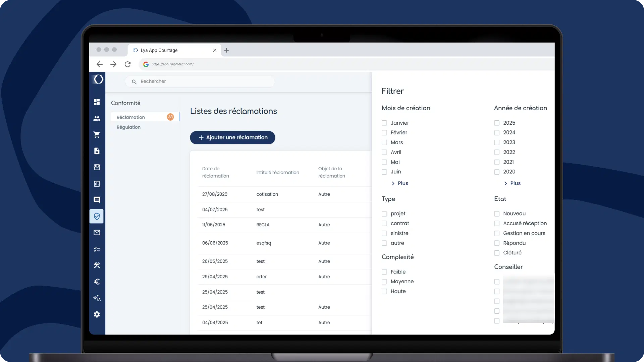Image resolution: width=644 pixels, height=362 pixels.
Task: Open the dashboard grid icon in sidebar
Action: [x=97, y=102]
